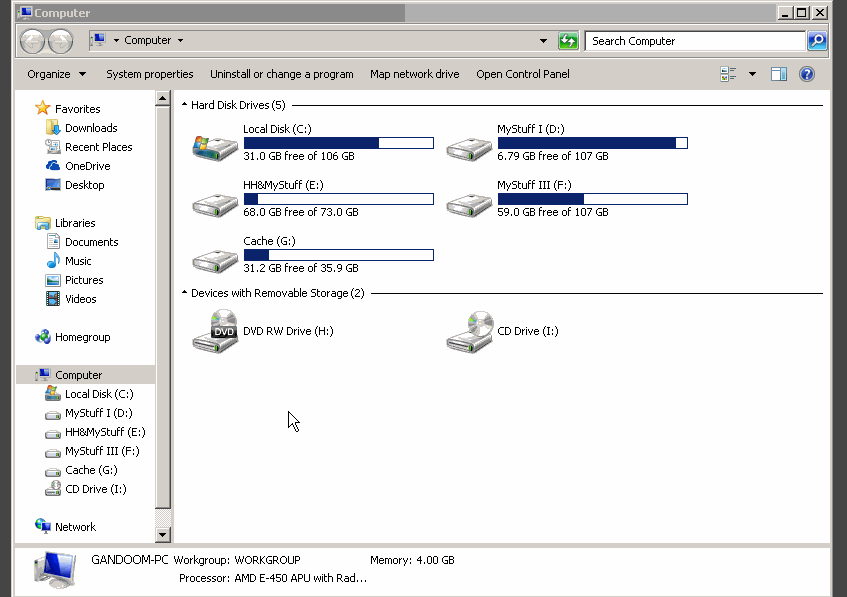Click inside the Search Computer field
This screenshot has width=847, height=597.
695,41
